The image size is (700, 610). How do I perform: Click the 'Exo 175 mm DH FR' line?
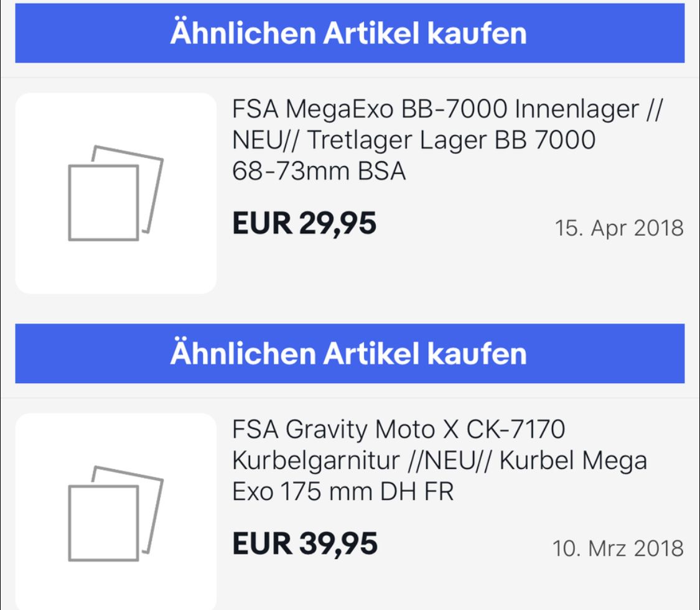pos(343,492)
